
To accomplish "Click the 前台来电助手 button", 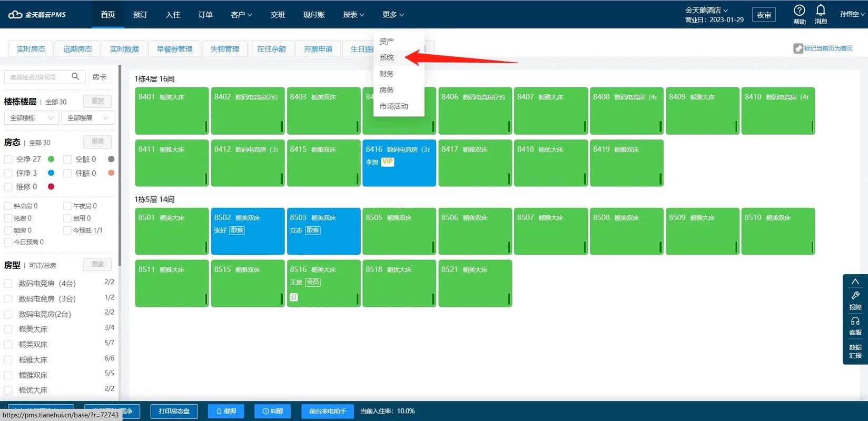I will tap(328, 411).
